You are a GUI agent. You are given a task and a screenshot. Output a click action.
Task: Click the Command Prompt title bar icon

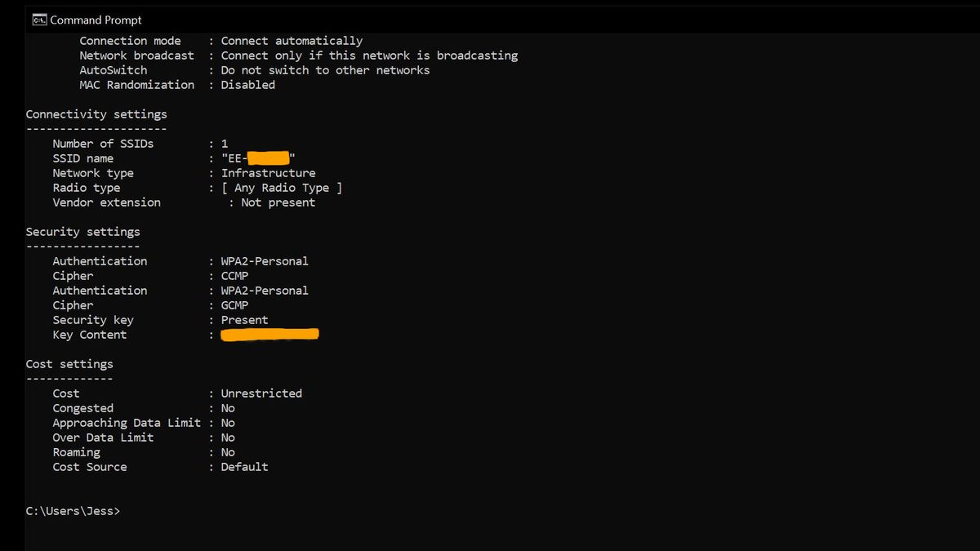[x=38, y=20]
